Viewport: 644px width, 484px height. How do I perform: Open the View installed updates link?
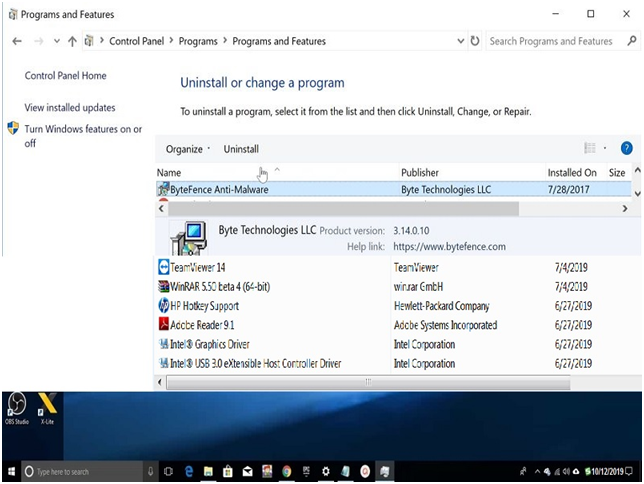click(x=70, y=108)
